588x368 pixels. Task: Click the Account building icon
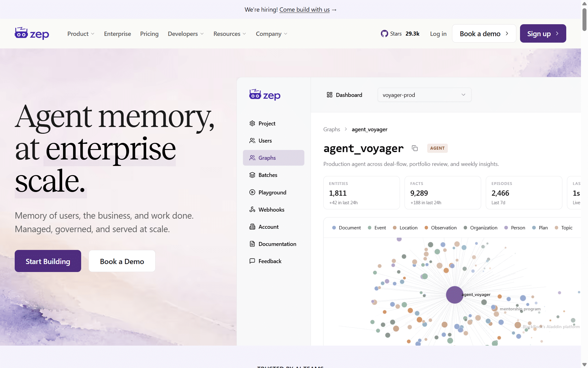click(x=252, y=227)
